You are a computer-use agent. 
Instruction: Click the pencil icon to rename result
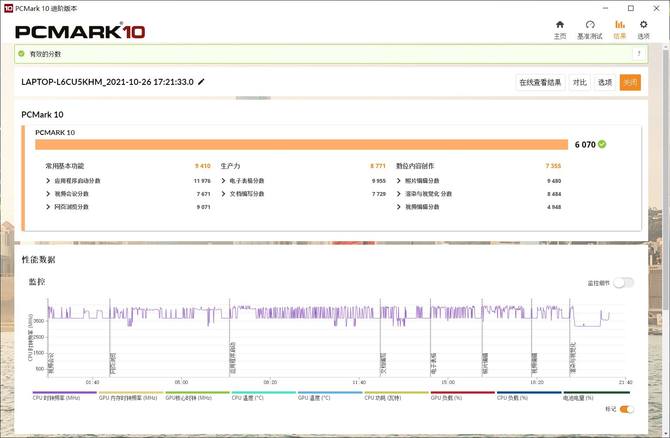tap(201, 82)
